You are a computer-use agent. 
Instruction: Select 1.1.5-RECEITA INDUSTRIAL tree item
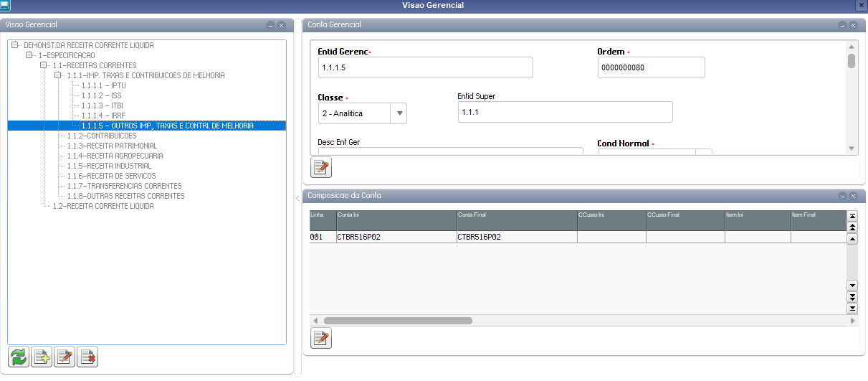(x=110, y=166)
